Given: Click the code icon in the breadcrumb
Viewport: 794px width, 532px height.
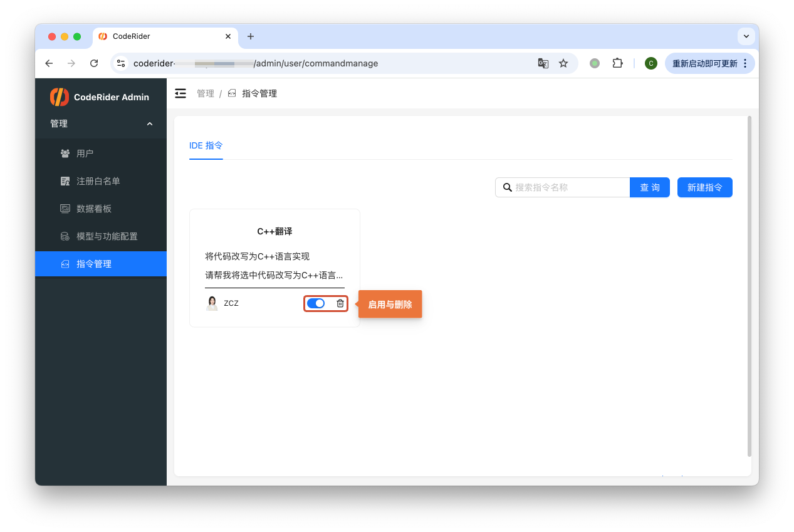Looking at the screenshot, I should 232,93.
